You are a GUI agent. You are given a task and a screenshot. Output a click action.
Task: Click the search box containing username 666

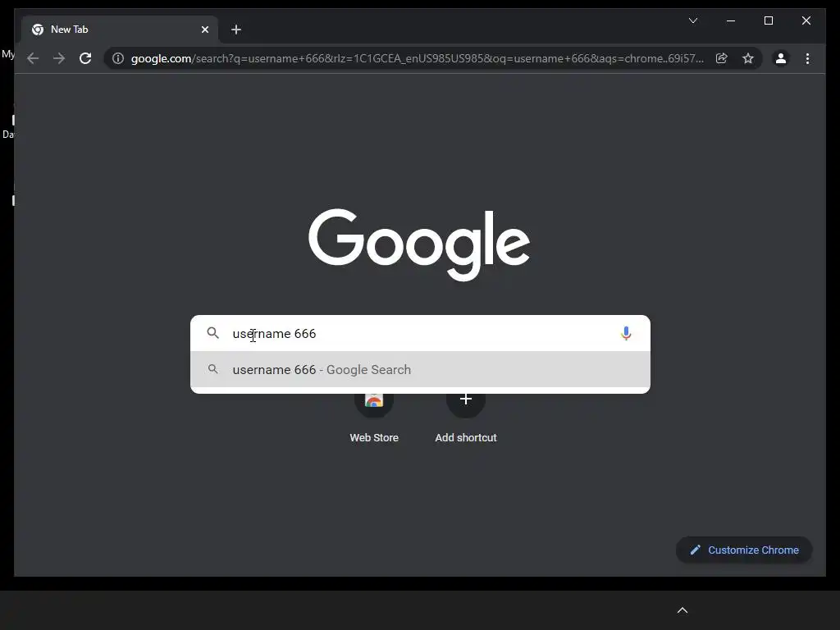(x=421, y=333)
